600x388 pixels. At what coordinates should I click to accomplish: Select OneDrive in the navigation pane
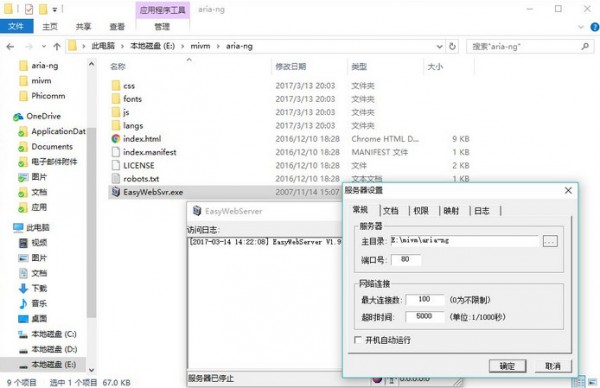pos(43,116)
